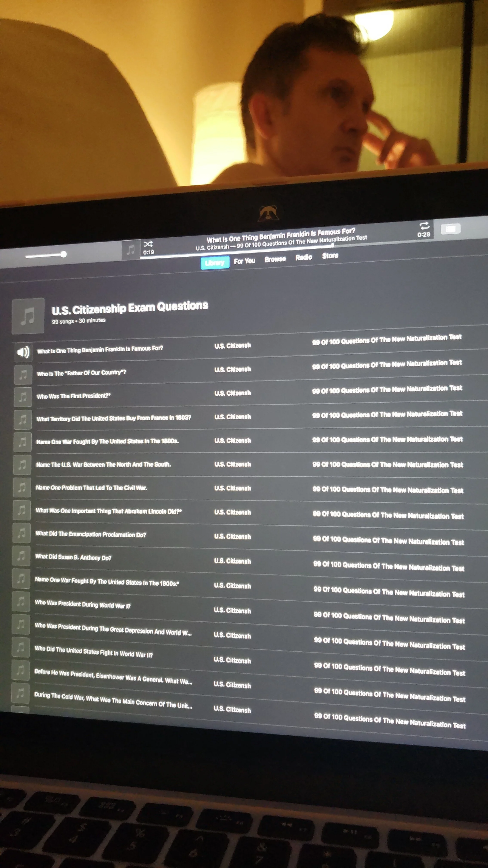The width and height of the screenshot is (488, 868).
Task: Toggle the repeat button
Action: [x=424, y=225]
